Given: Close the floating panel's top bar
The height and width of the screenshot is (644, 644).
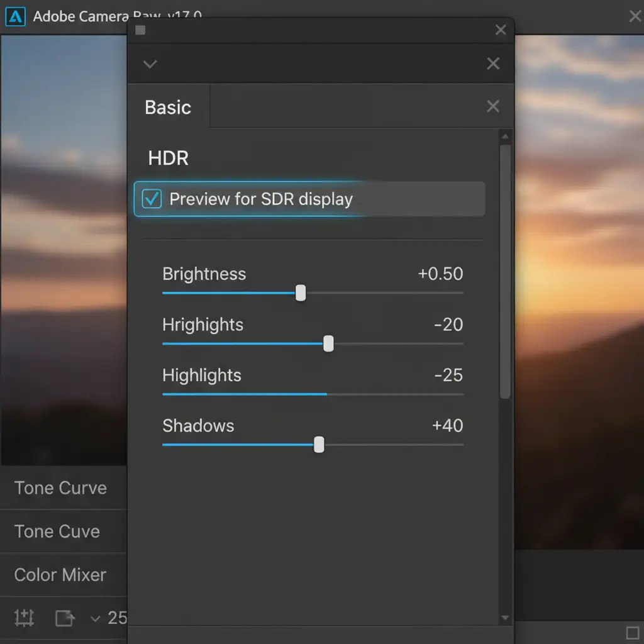Looking at the screenshot, I should (501, 30).
